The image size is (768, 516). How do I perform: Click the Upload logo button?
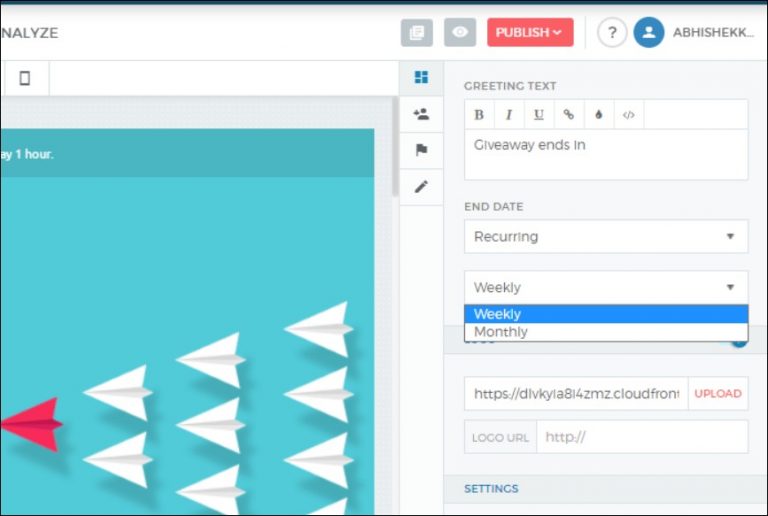[x=718, y=393]
